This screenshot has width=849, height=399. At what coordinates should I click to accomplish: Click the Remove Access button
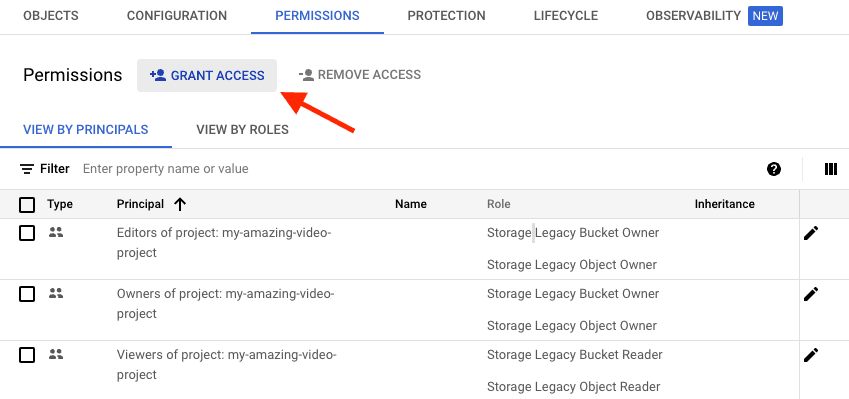(x=360, y=75)
